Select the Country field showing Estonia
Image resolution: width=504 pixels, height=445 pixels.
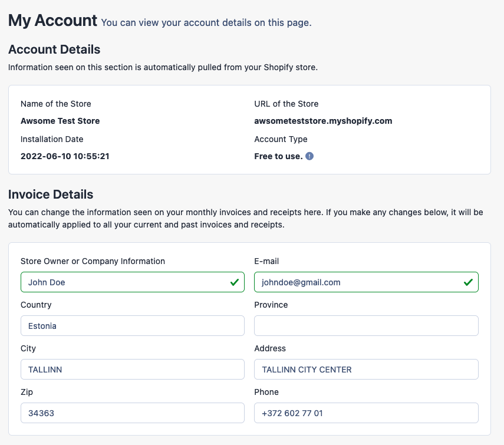click(133, 326)
